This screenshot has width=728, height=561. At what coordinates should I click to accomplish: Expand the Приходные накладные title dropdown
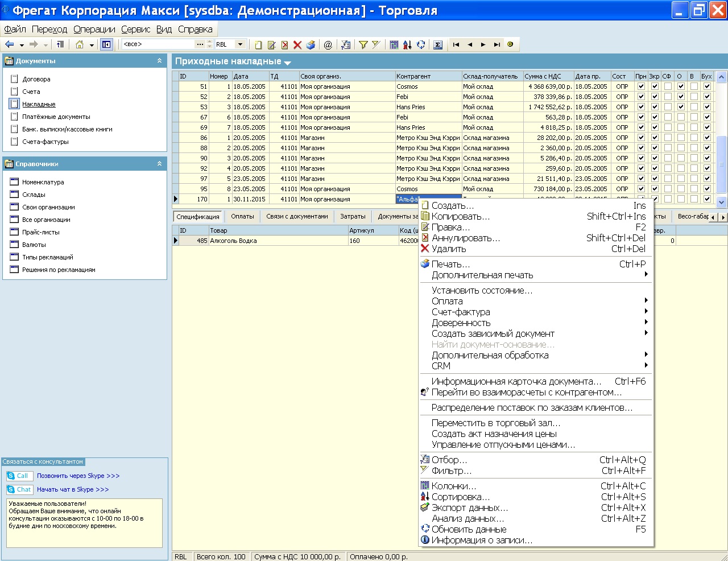click(x=287, y=63)
